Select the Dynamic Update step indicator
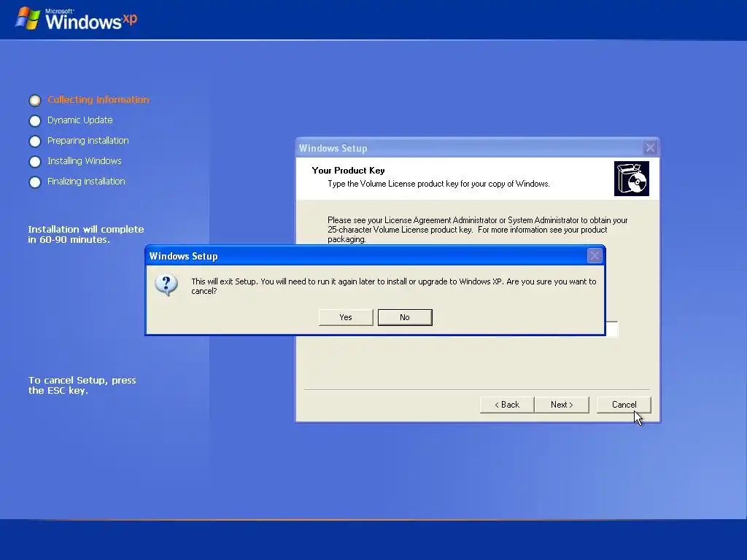This screenshot has width=747, height=560. coord(35,121)
